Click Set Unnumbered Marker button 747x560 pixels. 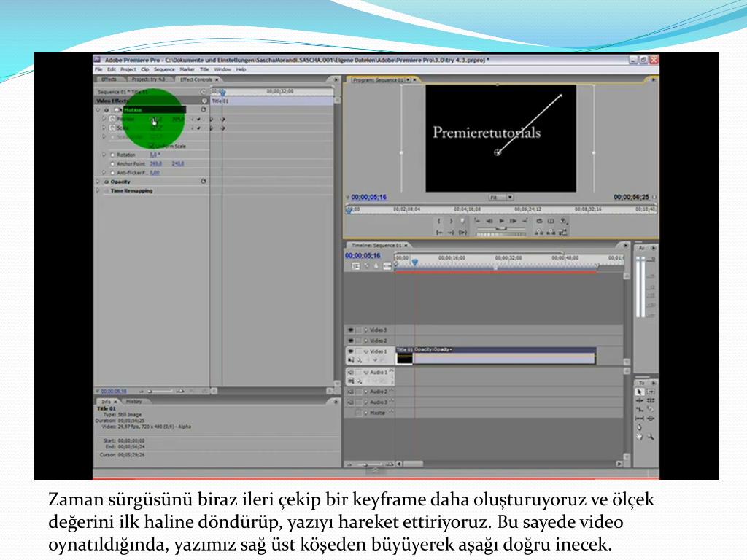(462, 221)
